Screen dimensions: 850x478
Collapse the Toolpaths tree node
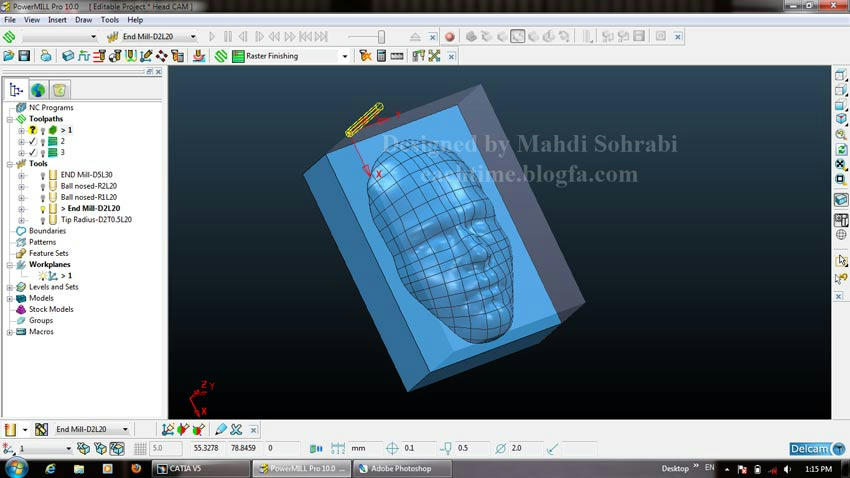click(x=10, y=119)
